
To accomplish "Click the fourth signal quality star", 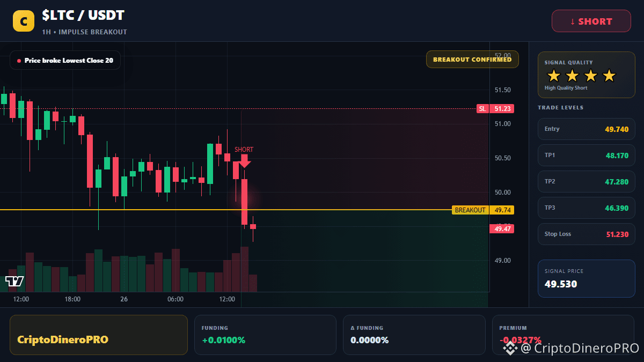I will [609, 76].
